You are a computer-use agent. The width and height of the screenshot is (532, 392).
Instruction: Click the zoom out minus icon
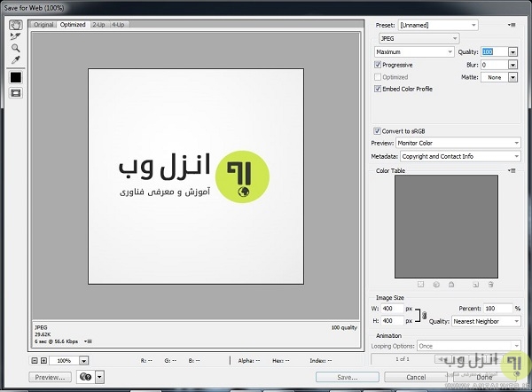pyautogui.click(x=35, y=361)
